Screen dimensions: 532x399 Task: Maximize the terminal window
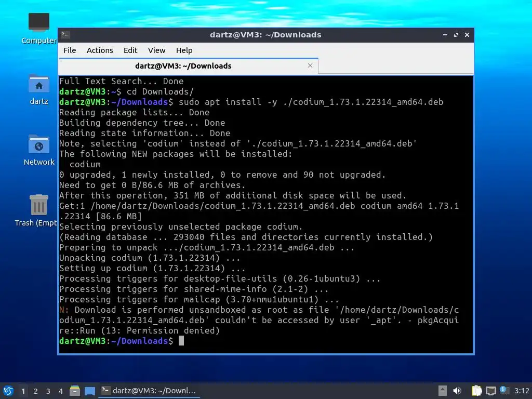click(456, 35)
